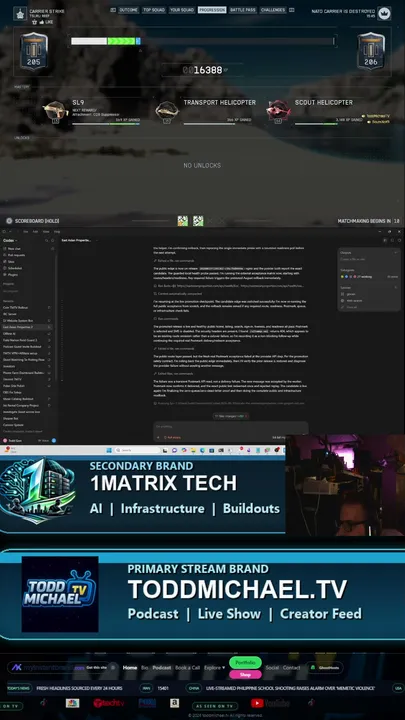405x720 pixels.
Task: Click the first squad emblem next to scoreboard
Action: pyautogui.click(x=183, y=221)
